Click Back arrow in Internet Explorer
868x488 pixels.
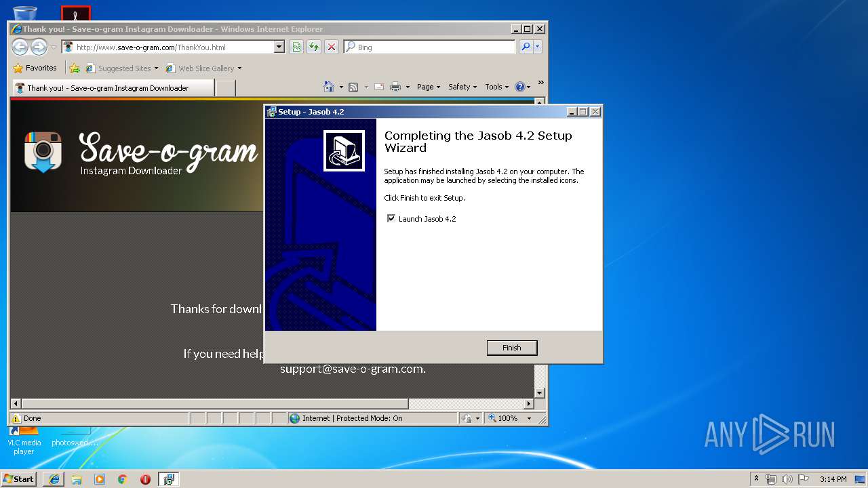click(20, 47)
